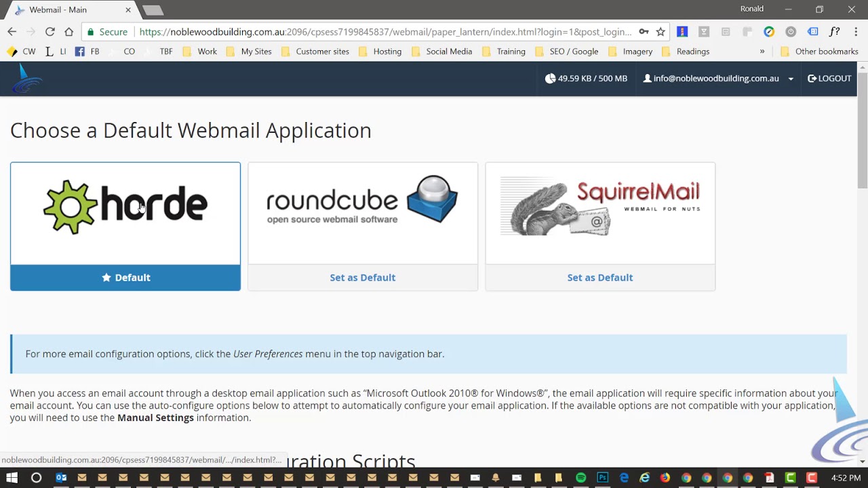Click the 4:52 PM taskbar clock
The height and width of the screenshot is (488, 868).
846,478
